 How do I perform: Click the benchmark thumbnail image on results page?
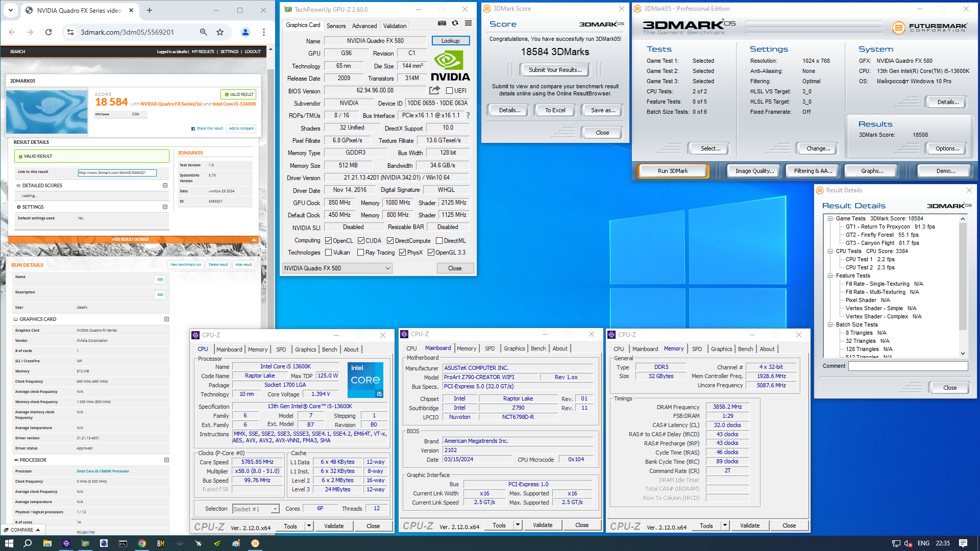pos(47,112)
